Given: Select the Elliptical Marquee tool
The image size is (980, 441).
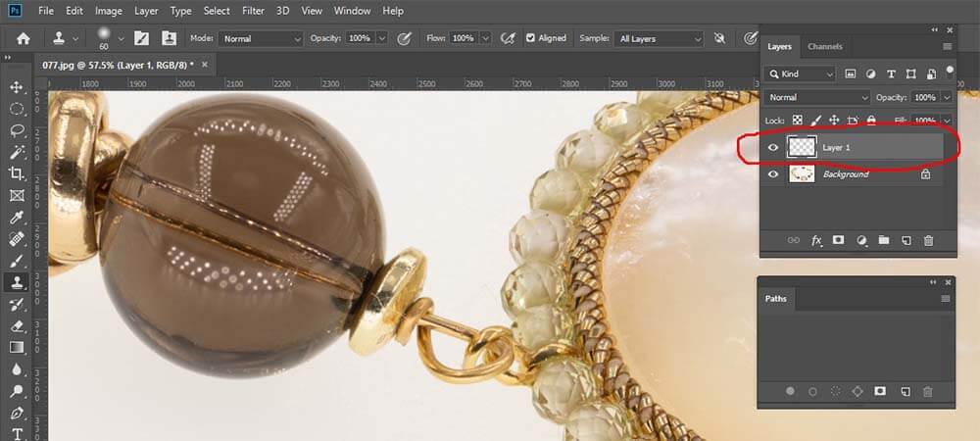Looking at the screenshot, I should [x=17, y=109].
